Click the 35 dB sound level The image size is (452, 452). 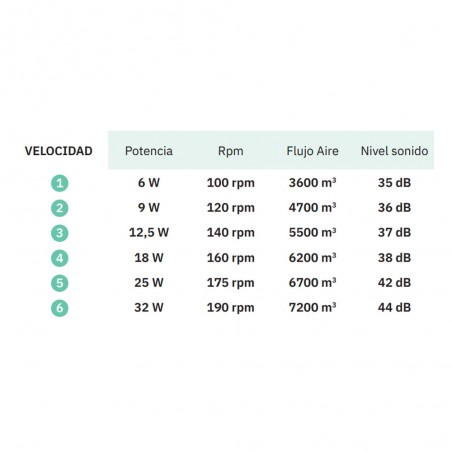click(x=394, y=183)
